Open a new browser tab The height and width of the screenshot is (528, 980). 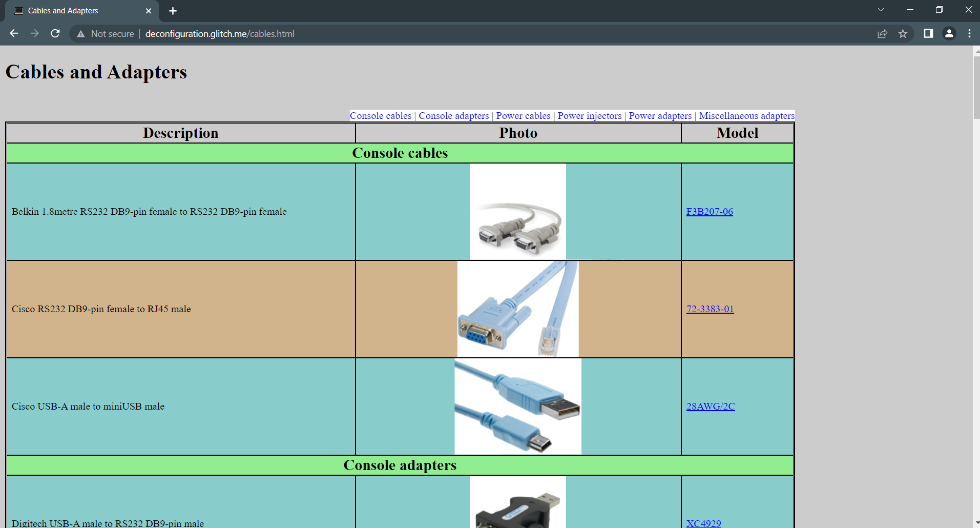tap(173, 10)
